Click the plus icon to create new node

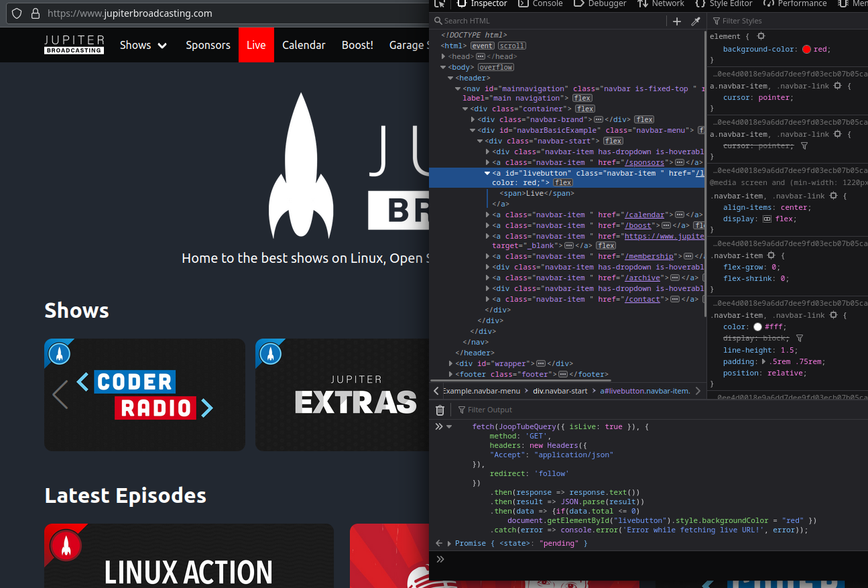(677, 21)
